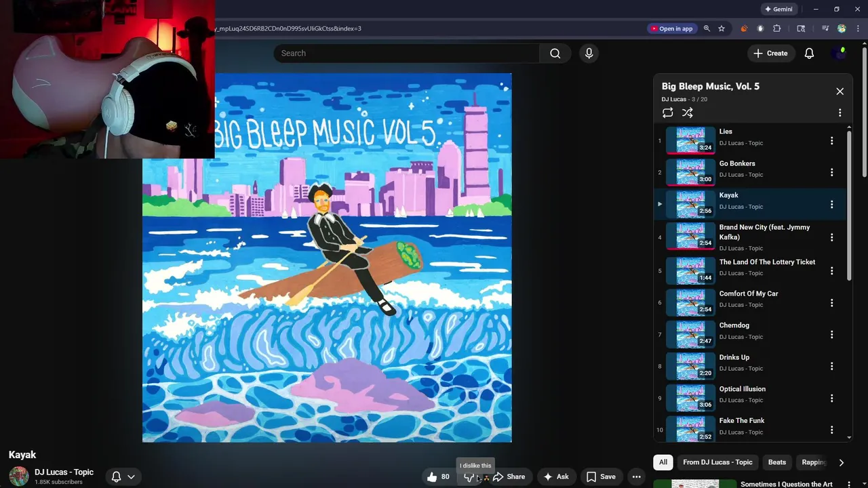This screenshot has width=868, height=488.
Task: Select The Land Of The Lottery Ticket title
Action: coord(767,262)
